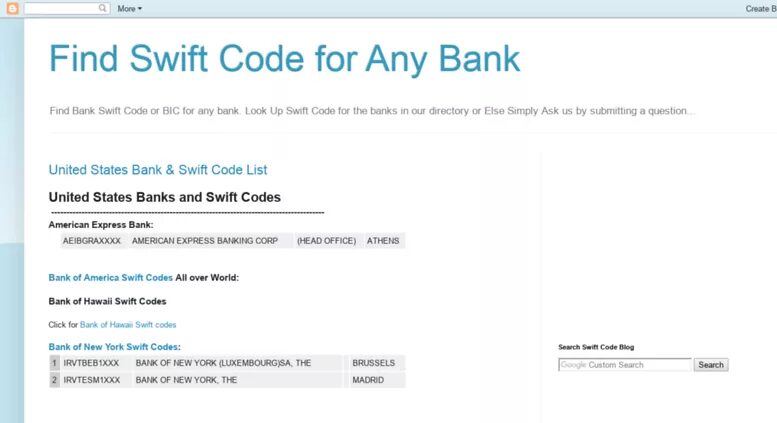Click the AMERICAN EXPRESS BANKING CORP cell

[204, 241]
